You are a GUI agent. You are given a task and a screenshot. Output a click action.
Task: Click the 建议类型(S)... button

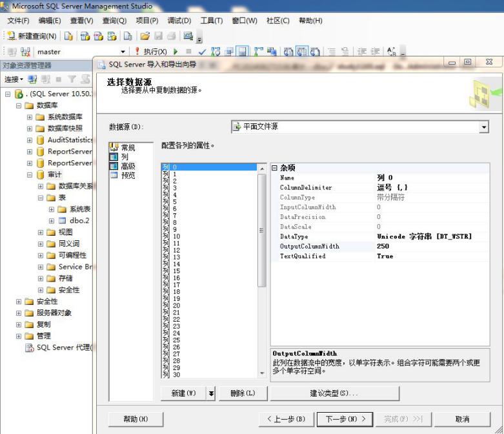click(334, 393)
